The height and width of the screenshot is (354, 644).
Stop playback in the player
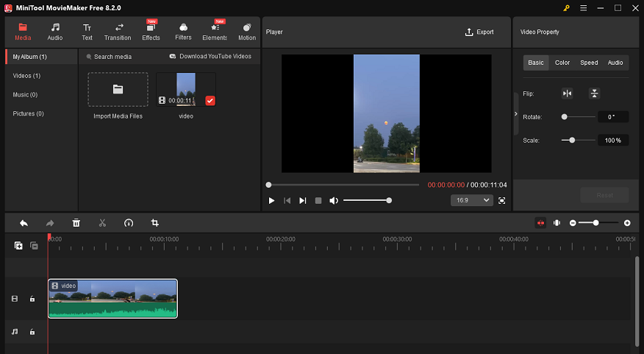[x=318, y=201]
